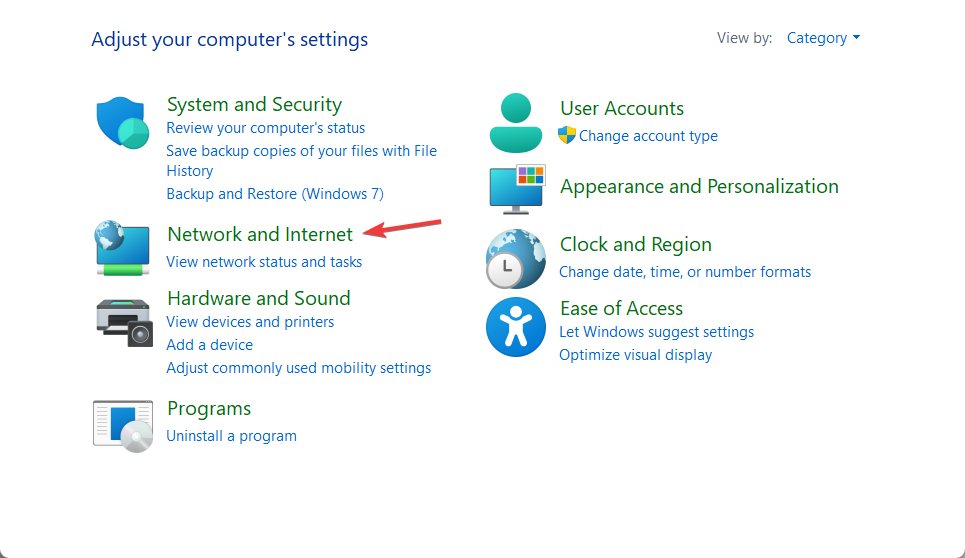Click View network status and tasks

(x=264, y=262)
